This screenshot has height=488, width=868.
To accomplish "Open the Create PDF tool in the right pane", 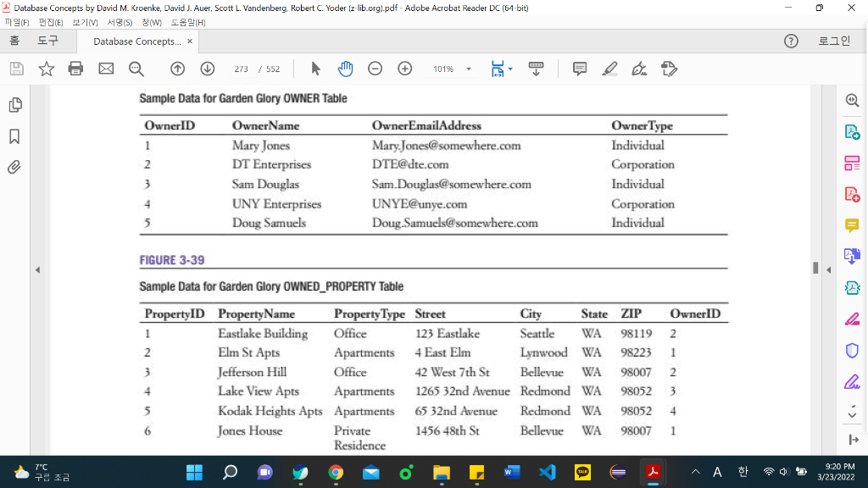I will pos(852,194).
